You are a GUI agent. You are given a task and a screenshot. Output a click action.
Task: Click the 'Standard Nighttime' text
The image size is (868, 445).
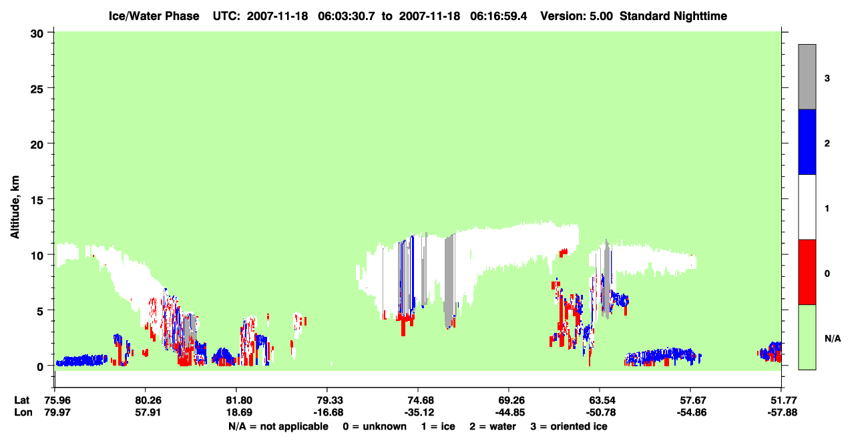pos(674,16)
